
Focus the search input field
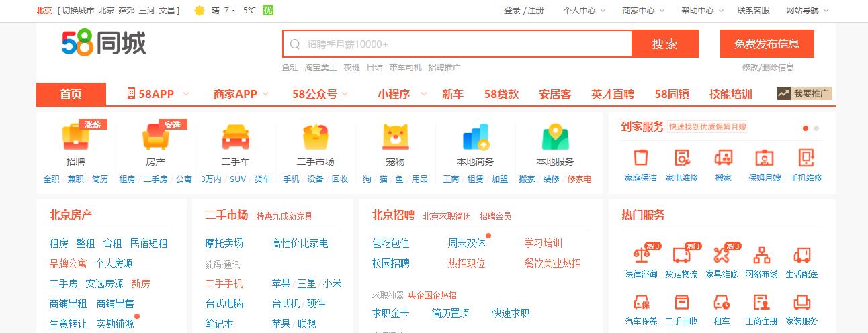[x=457, y=44]
